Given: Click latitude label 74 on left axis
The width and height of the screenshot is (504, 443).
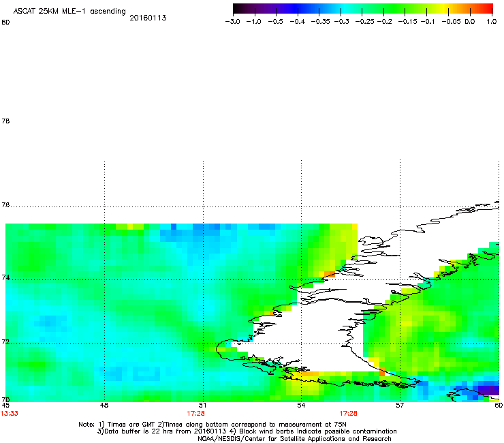Looking at the screenshot, I should (5, 277).
